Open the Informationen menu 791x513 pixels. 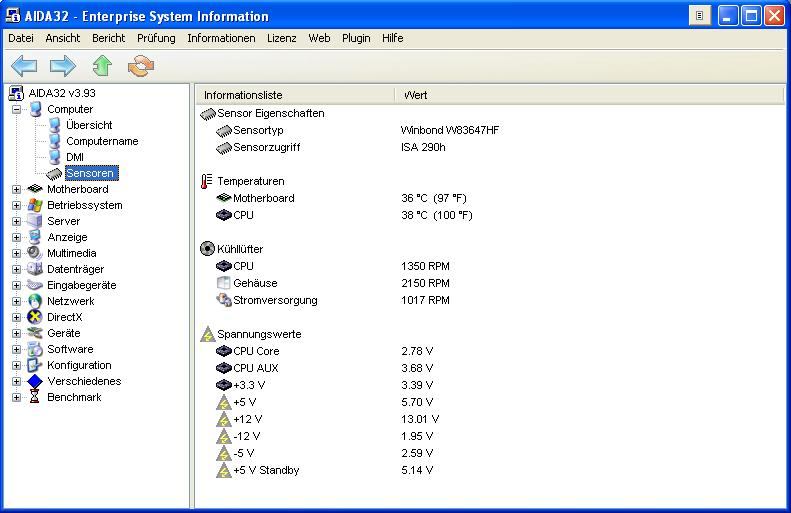point(221,38)
